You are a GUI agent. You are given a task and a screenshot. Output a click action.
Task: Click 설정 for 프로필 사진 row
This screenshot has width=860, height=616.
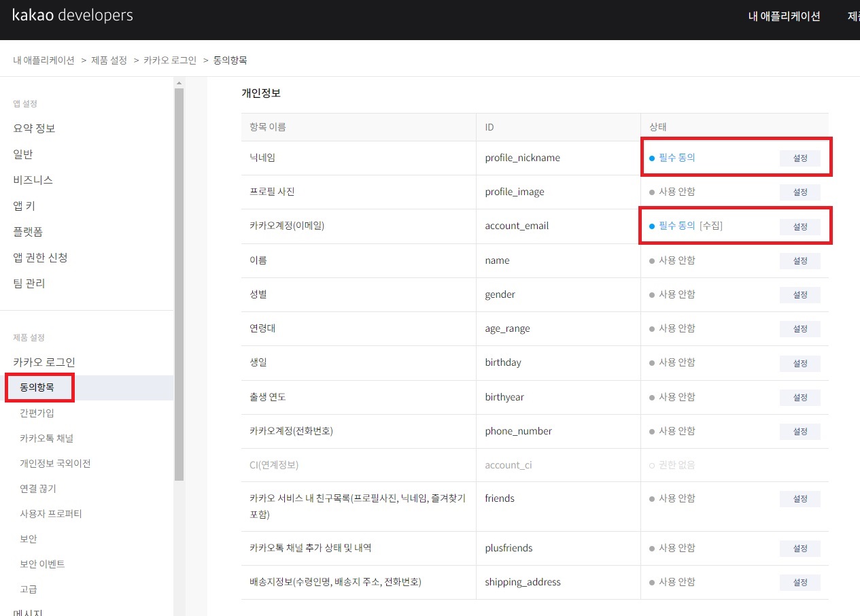pyautogui.click(x=800, y=192)
